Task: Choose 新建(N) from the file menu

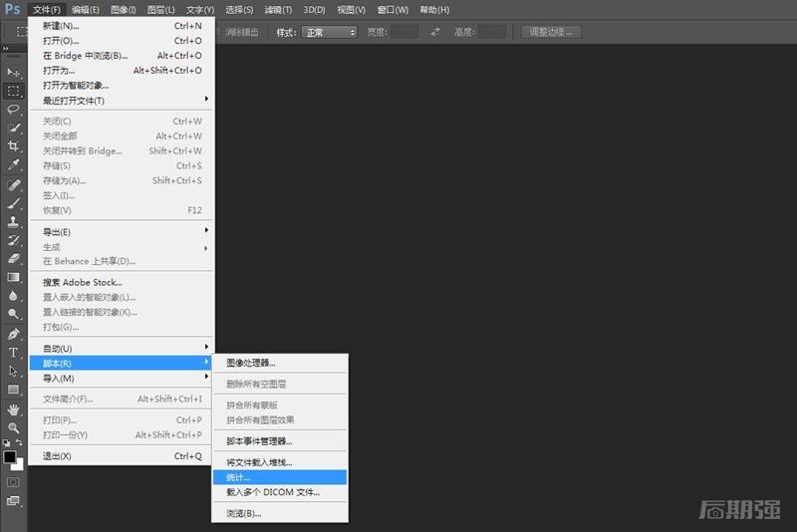Action: (x=122, y=26)
